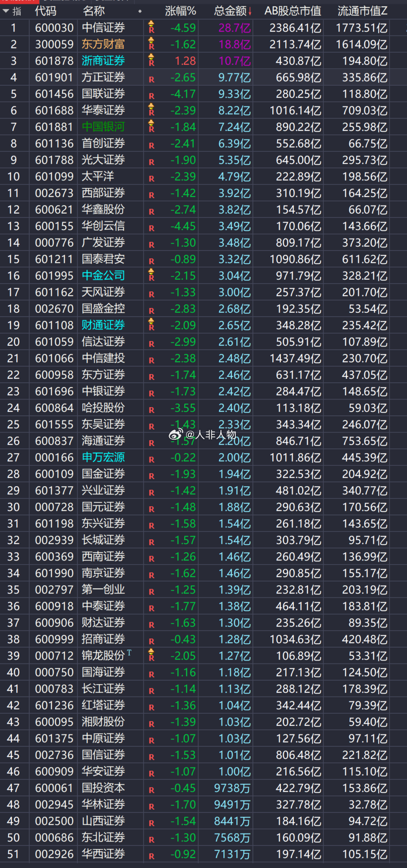Click the R icon next to 申万宏源
This screenshot has width=407, height=868.
pos(151,459)
